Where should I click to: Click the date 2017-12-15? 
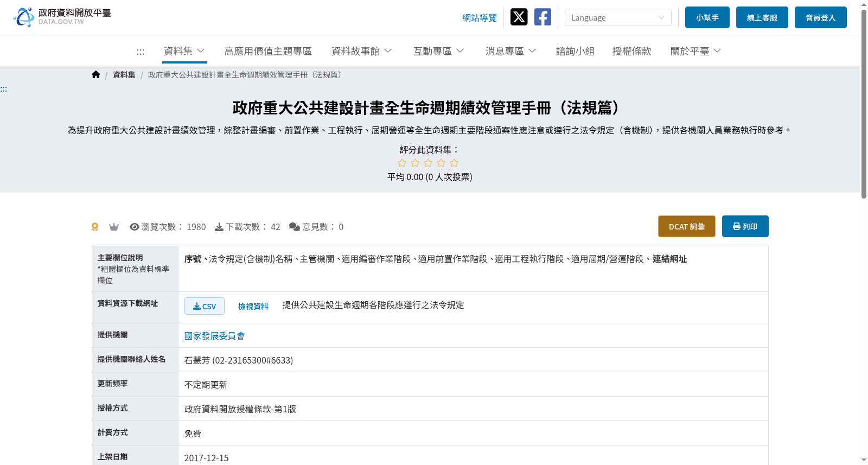pos(207,458)
